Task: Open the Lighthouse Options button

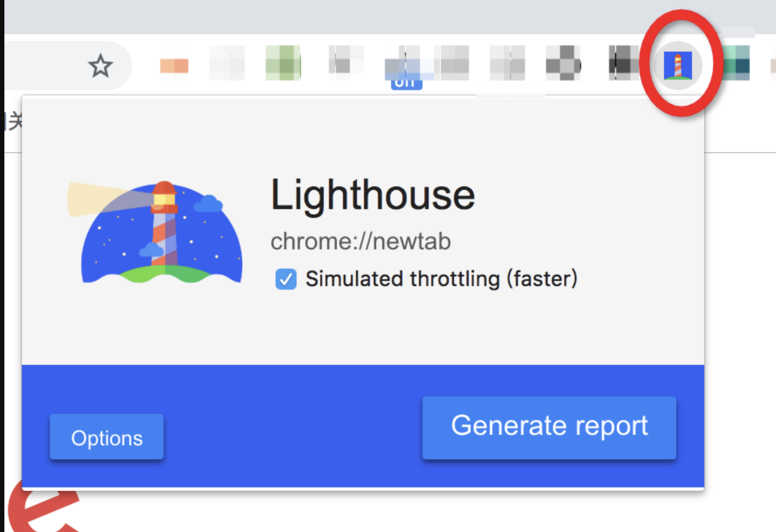Action: coord(107,437)
